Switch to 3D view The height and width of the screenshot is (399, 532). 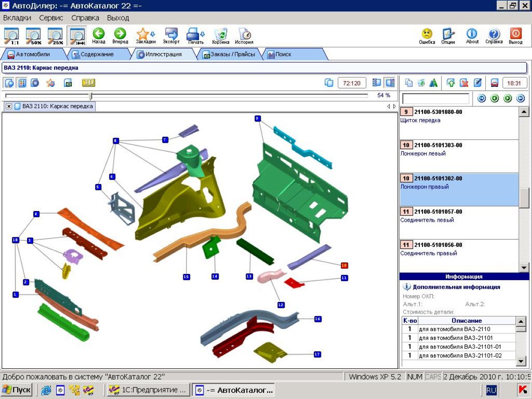[x=88, y=83]
